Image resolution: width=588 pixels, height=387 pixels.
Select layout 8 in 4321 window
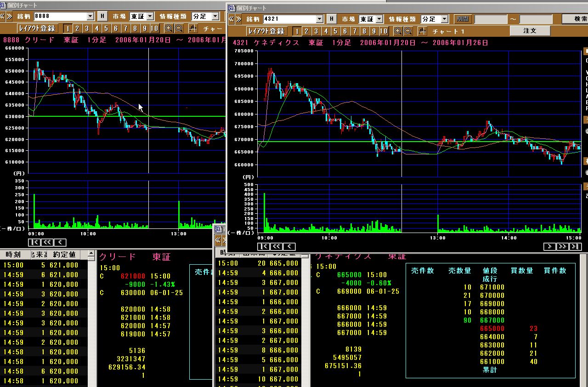point(365,31)
